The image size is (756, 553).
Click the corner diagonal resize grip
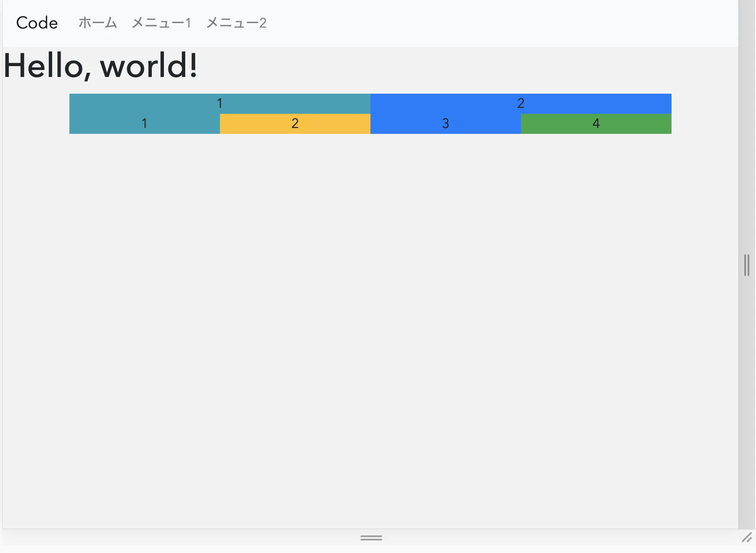click(747, 538)
